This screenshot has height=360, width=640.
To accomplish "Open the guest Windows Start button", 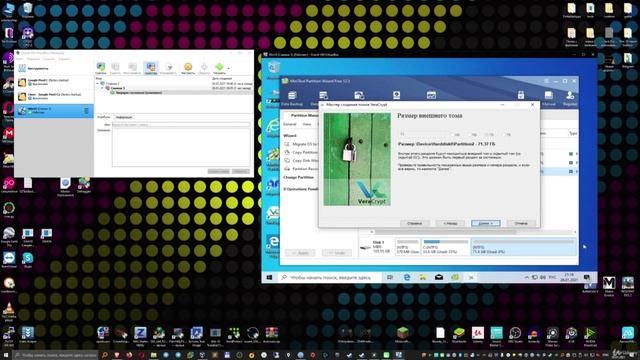I will pyautogui.click(x=269, y=278).
